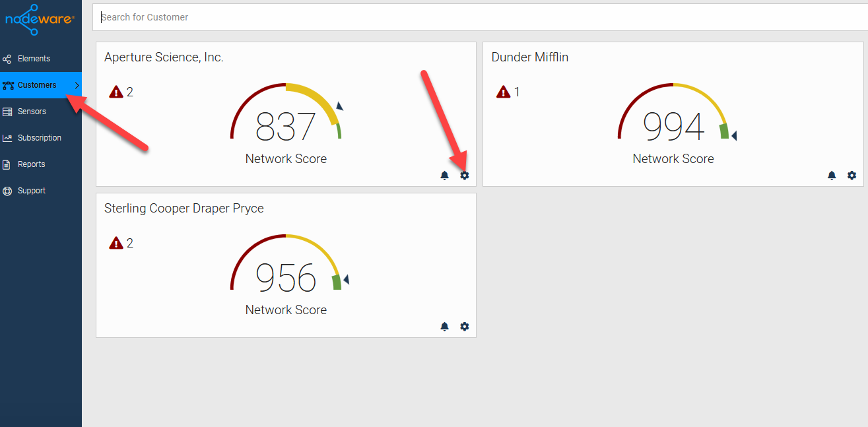Click the Aperture Science red alert triangle

(x=116, y=92)
